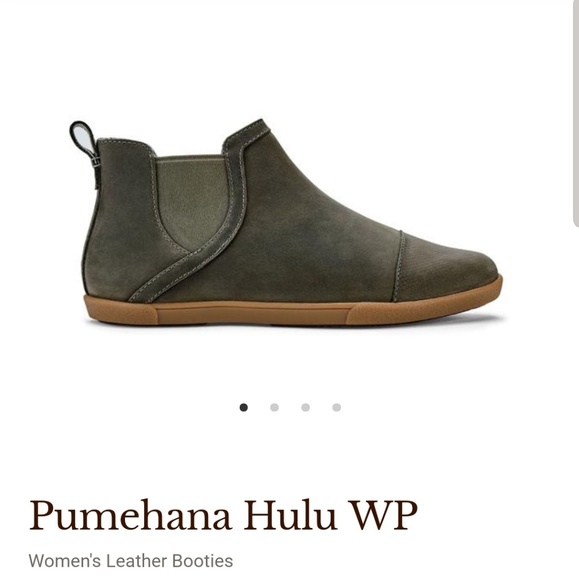Click the word Booties in subtitle
The width and height of the screenshot is (579, 580).
tap(203, 561)
